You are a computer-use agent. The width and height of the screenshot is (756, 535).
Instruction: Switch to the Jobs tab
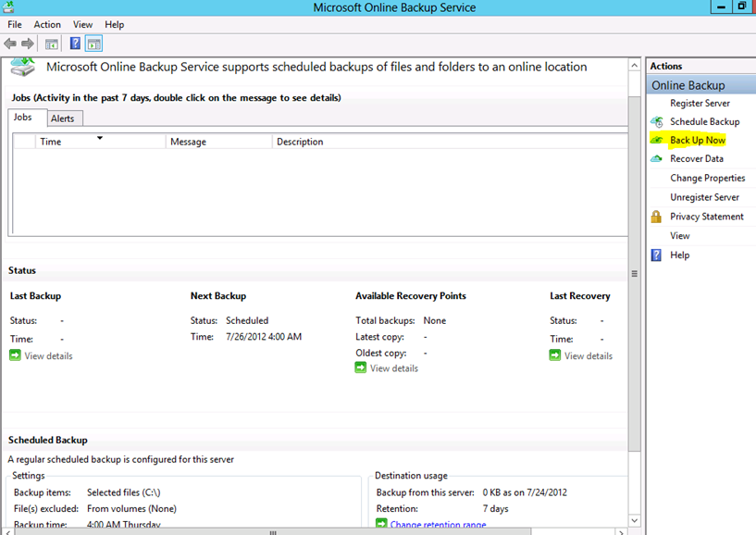click(x=28, y=118)
